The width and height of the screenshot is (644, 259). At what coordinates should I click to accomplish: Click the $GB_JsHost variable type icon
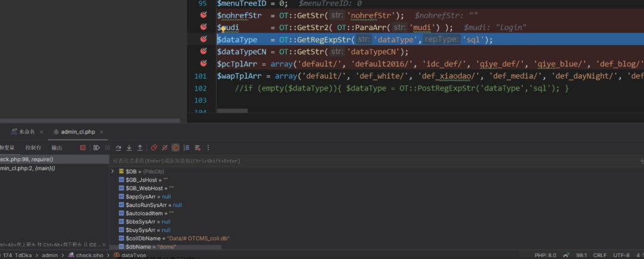(x=121, y=180)
